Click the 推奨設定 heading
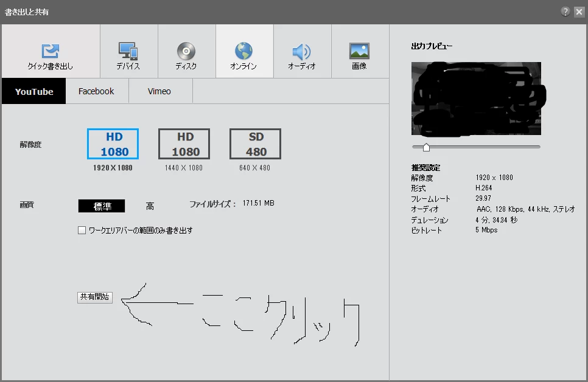 click(x=425, y=167)
